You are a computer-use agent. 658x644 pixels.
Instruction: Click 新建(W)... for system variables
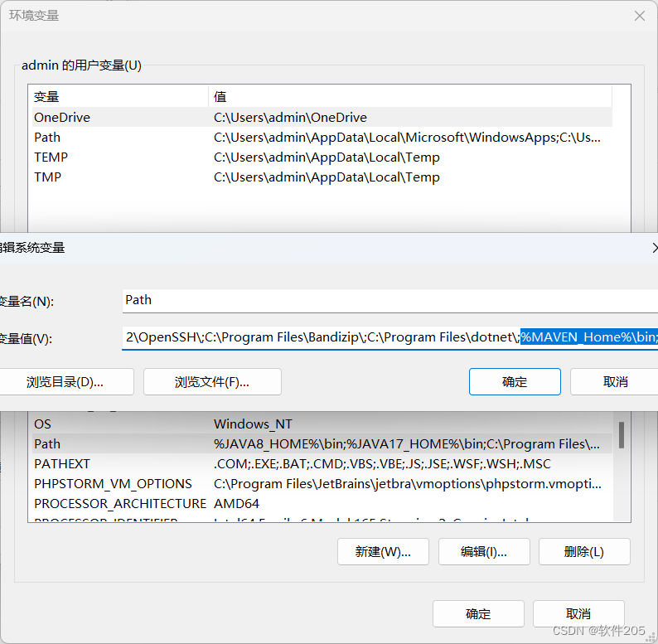[383, 552]
